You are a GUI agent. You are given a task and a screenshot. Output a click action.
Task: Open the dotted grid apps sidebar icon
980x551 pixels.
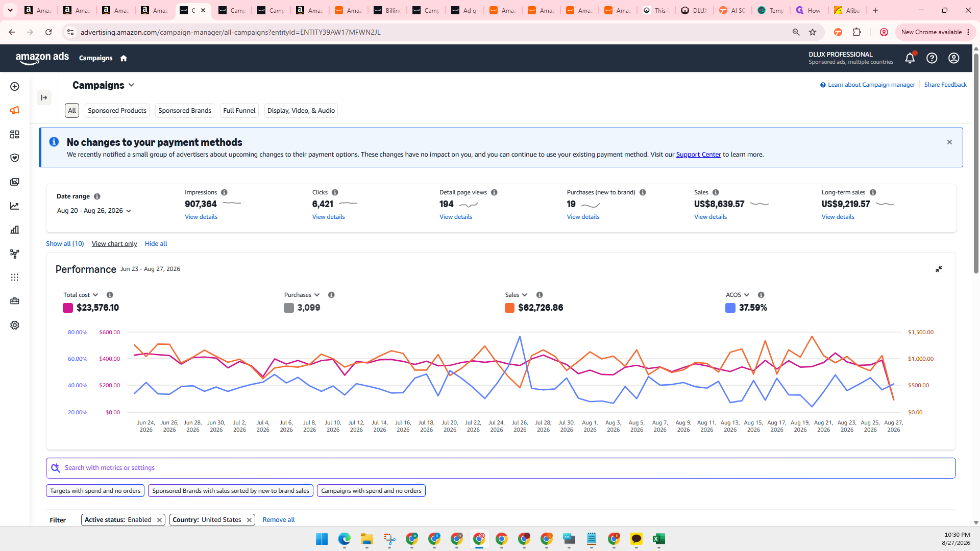click(x=15, y=278)
